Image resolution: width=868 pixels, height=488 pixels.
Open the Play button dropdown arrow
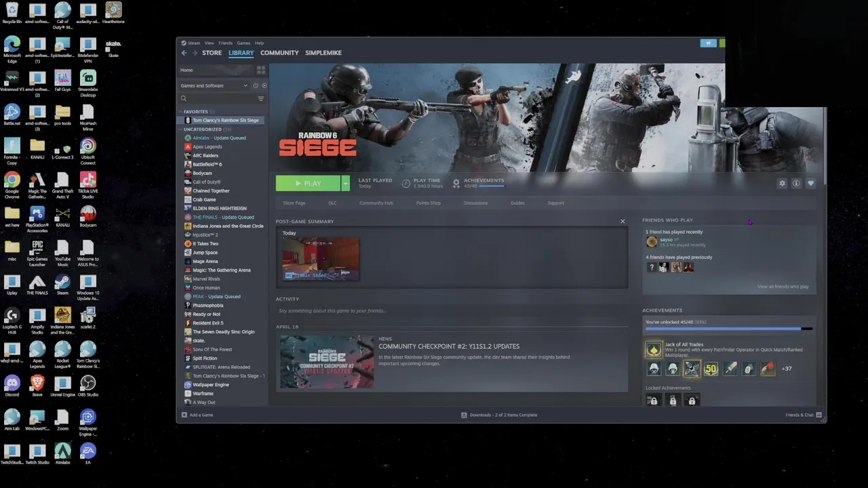[345, 183]
